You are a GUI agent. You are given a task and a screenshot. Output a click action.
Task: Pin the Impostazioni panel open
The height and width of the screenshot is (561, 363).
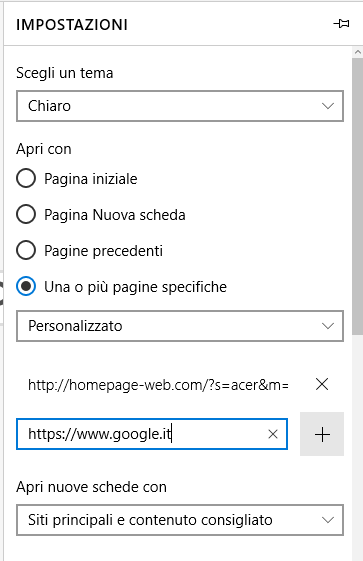click(341, 24)
